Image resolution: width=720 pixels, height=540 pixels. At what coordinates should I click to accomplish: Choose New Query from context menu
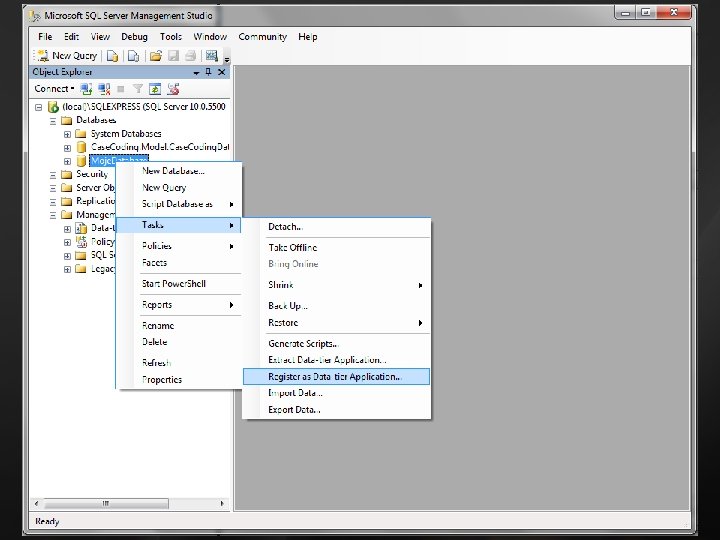[179, 187]
